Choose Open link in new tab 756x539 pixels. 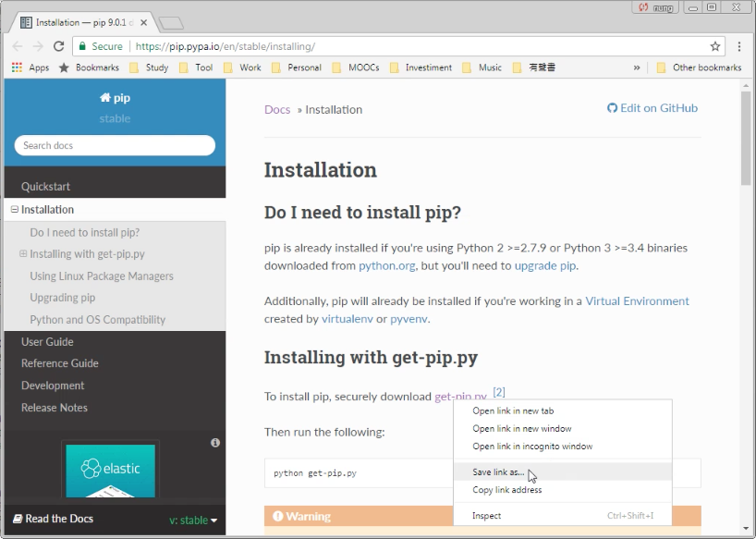562,410
